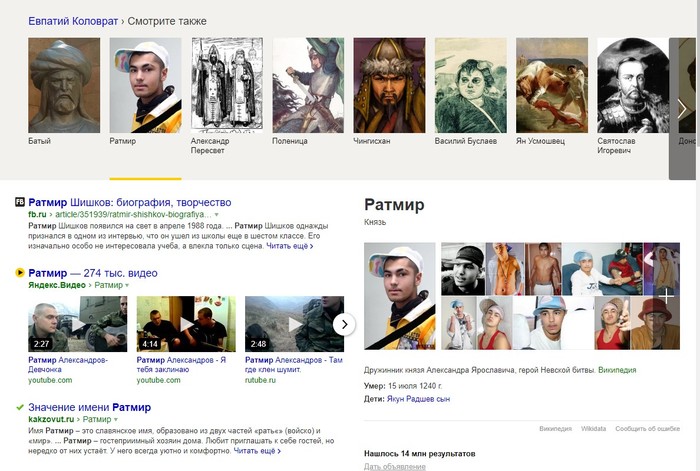Click the Дать объявление link
This screenshot has height=471, width=700.
point(395,467)
